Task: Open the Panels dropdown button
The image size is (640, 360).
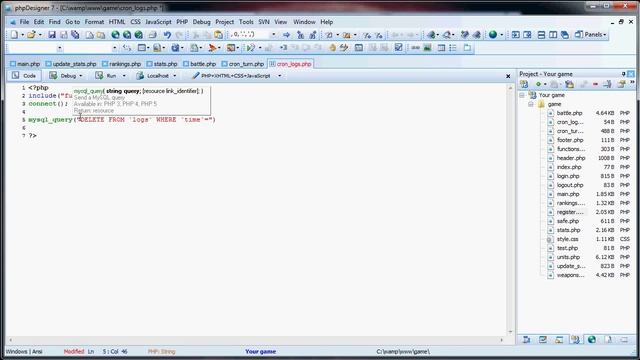Action: (591, 35)
